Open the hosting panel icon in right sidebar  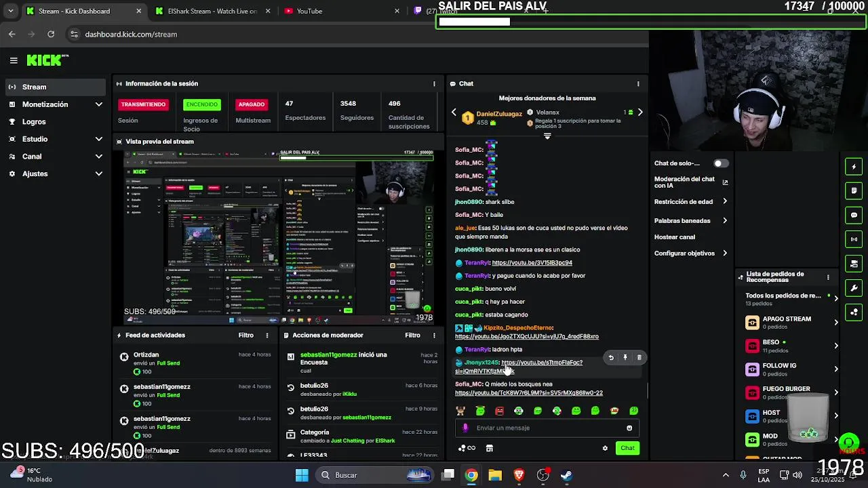point(854,264)
